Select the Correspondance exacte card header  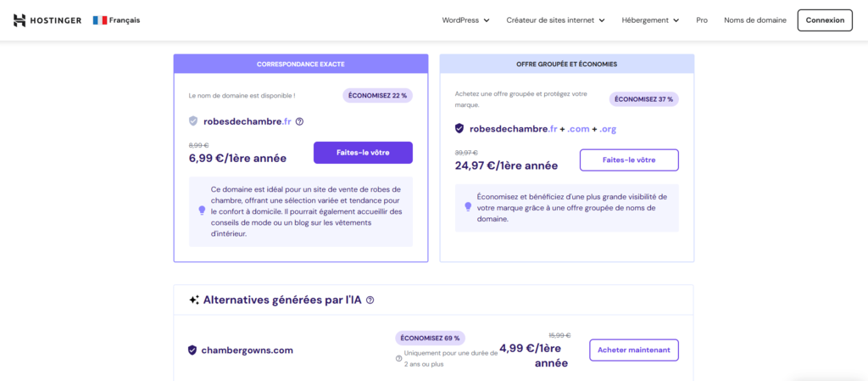(x=301, y=64)
